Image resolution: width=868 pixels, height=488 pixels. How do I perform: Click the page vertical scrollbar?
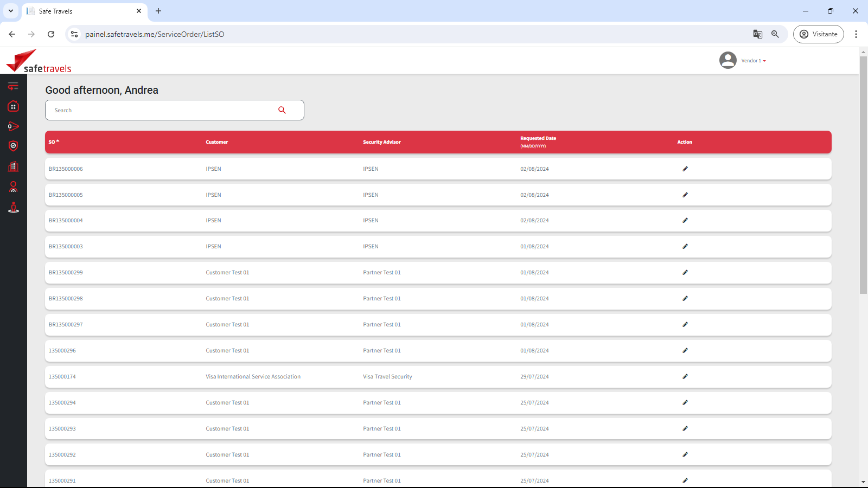tap(863, 174)
